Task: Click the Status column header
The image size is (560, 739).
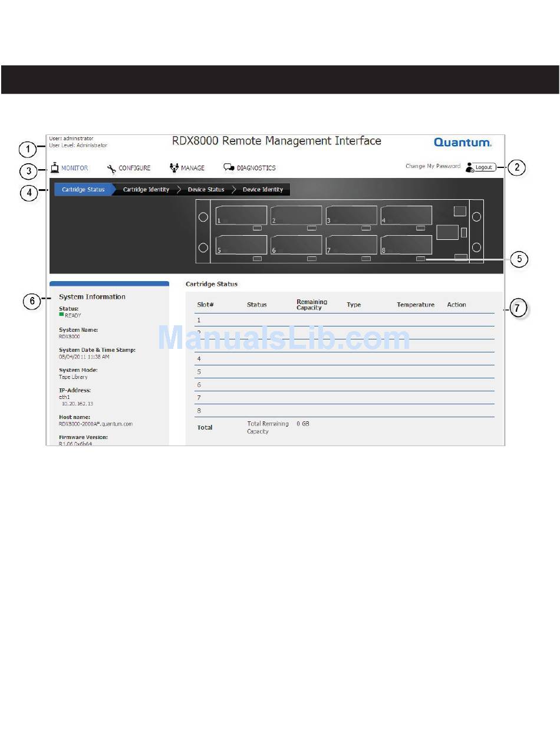Action: (x=256, y=305)
